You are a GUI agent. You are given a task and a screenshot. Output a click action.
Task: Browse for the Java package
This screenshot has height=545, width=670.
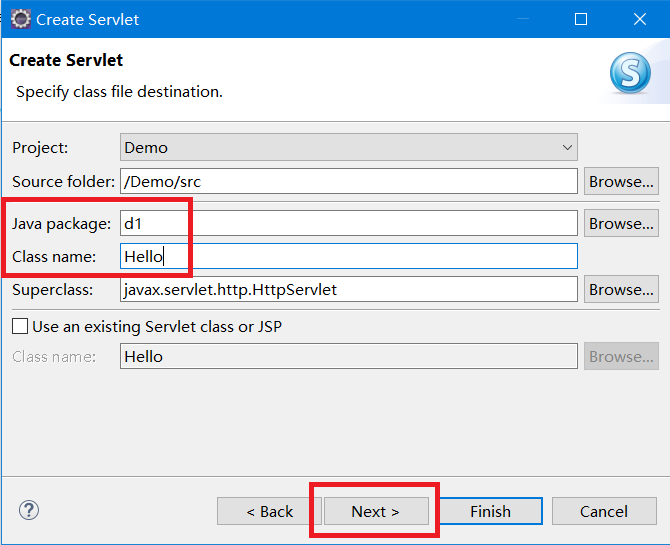pyautogui.click(x=621, y=224)
